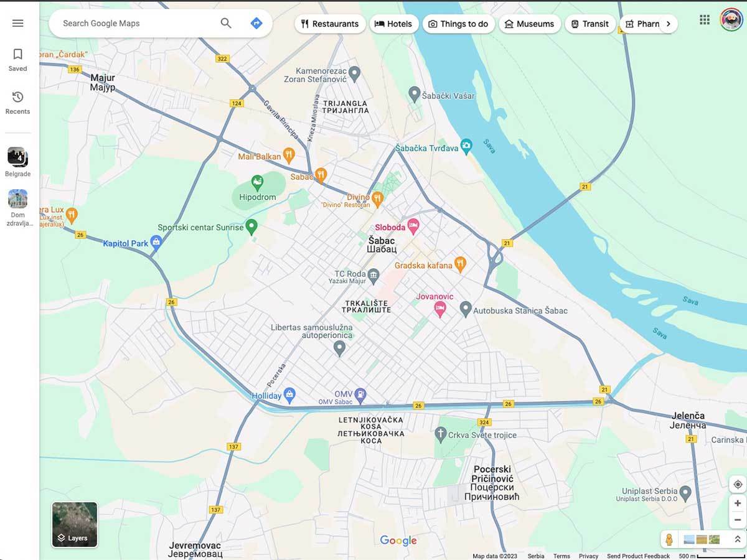Click the zoom in control

point(737,503)
